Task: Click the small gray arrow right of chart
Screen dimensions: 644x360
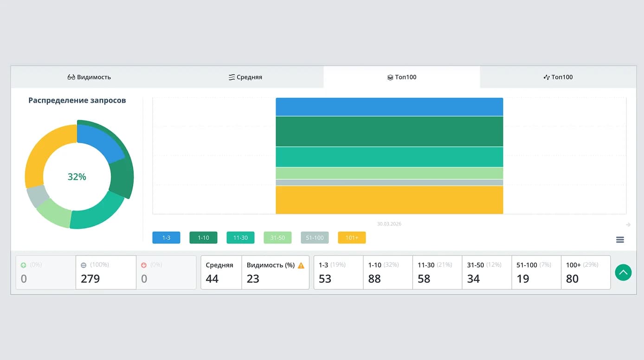Action: tap(628, 225)
